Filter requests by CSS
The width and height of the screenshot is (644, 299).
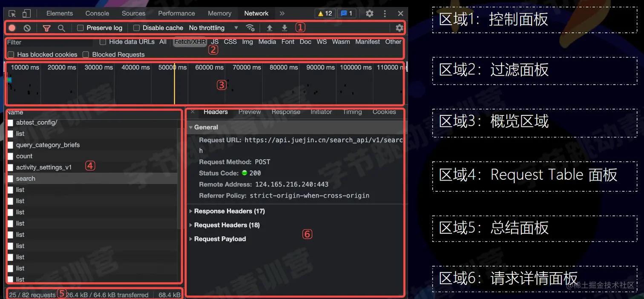click(x=230, y=42)
